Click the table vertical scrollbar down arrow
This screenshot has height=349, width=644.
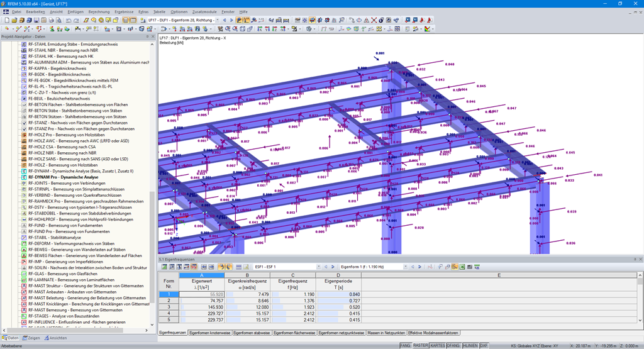(x=640, y=320)
